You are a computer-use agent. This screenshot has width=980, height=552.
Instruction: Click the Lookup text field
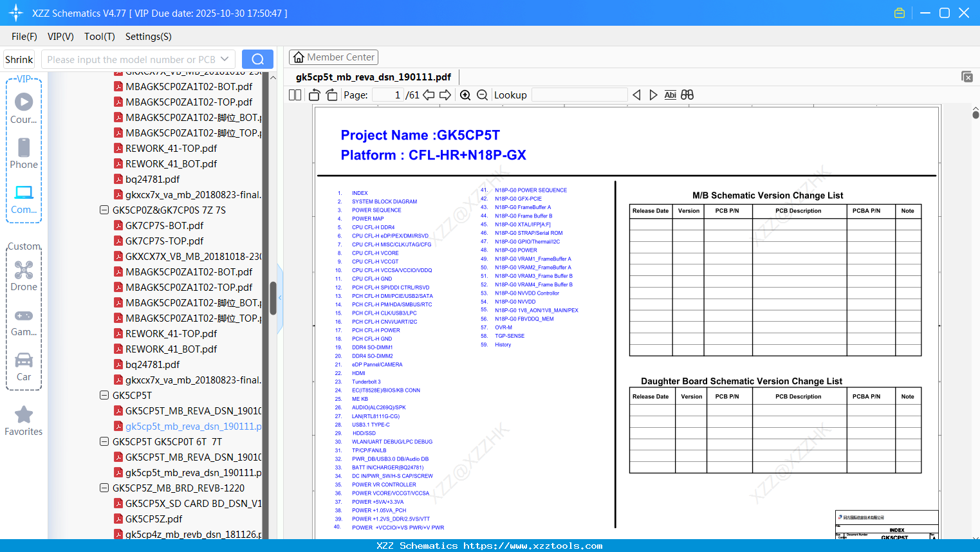tap(579, 95)
